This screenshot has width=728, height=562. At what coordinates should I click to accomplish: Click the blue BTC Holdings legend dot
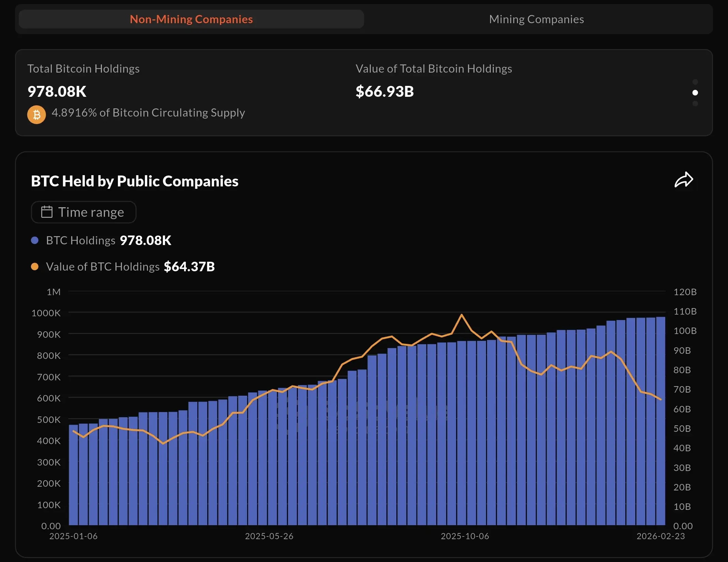click(x=35, y=241)
